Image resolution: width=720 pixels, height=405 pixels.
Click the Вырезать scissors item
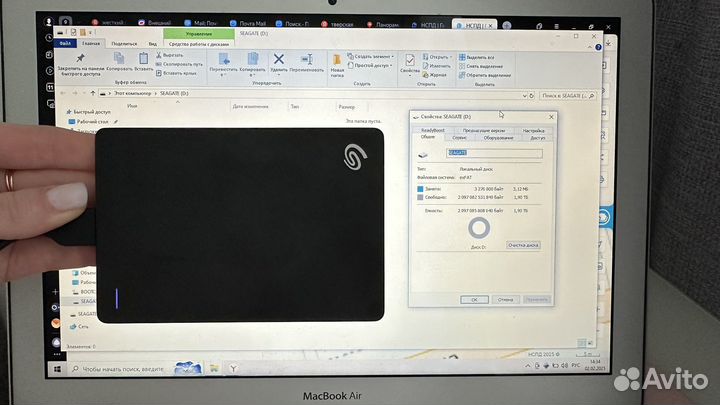pyautogui.click(x=169, y=55)
